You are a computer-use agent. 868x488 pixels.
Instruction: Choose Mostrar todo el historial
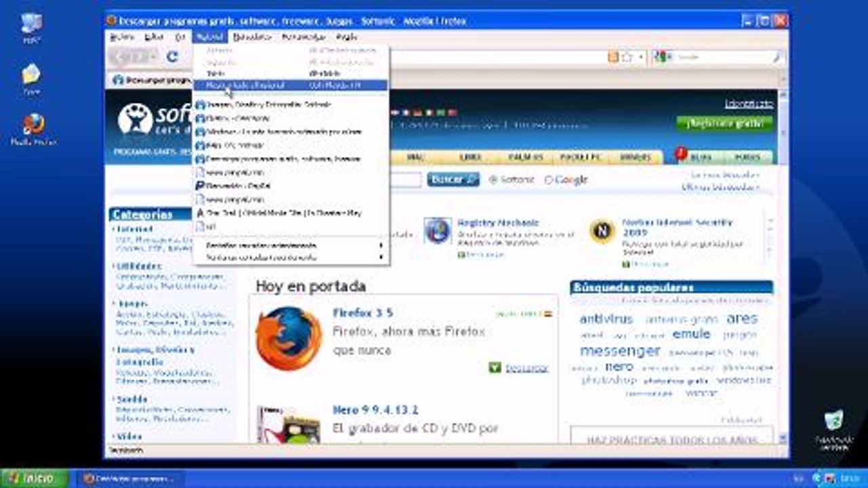point(291,85)
